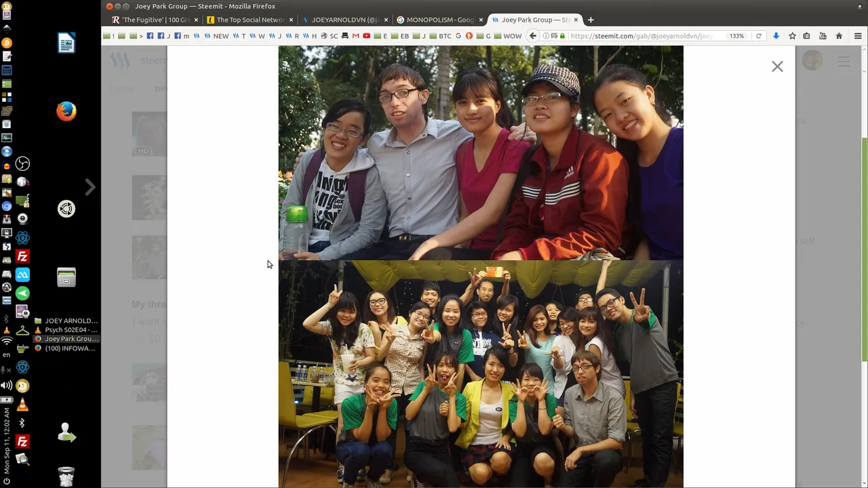Switch keyboard language 'en' indicator
This screenshot has width=868, height=488.
[x=7, y=354]
